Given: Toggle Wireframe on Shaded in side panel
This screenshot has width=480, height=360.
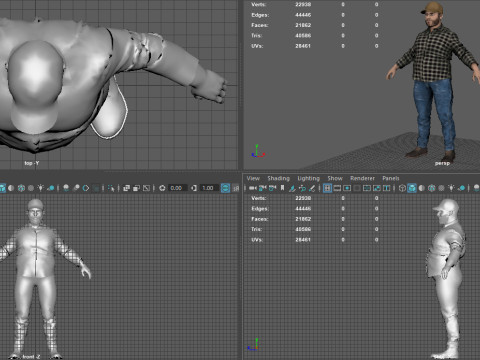Looking at the screenshot, I should click(x=432, y=188).
